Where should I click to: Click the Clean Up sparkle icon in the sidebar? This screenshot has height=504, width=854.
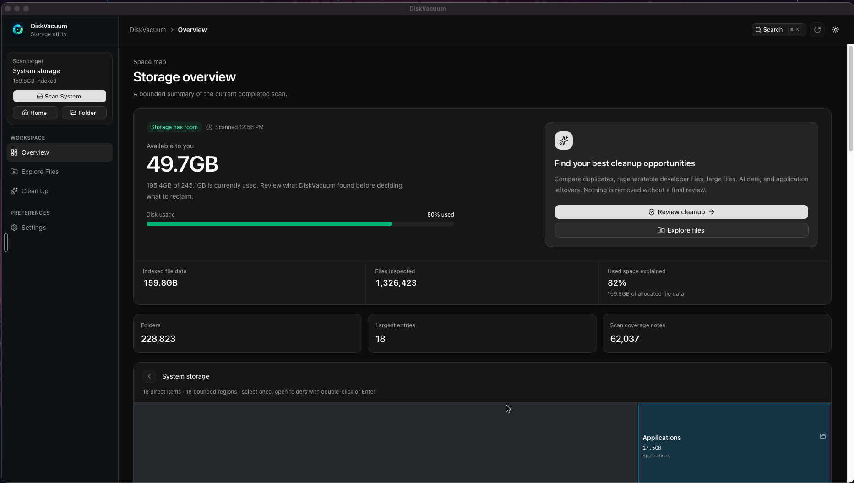pos(14,191)
